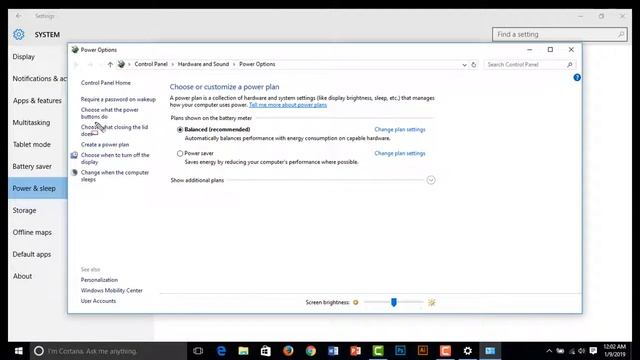Click the refresh icon in address bar
Image resolution: width=640 pixels, height=360 pixels.
(x=473, y=64)
